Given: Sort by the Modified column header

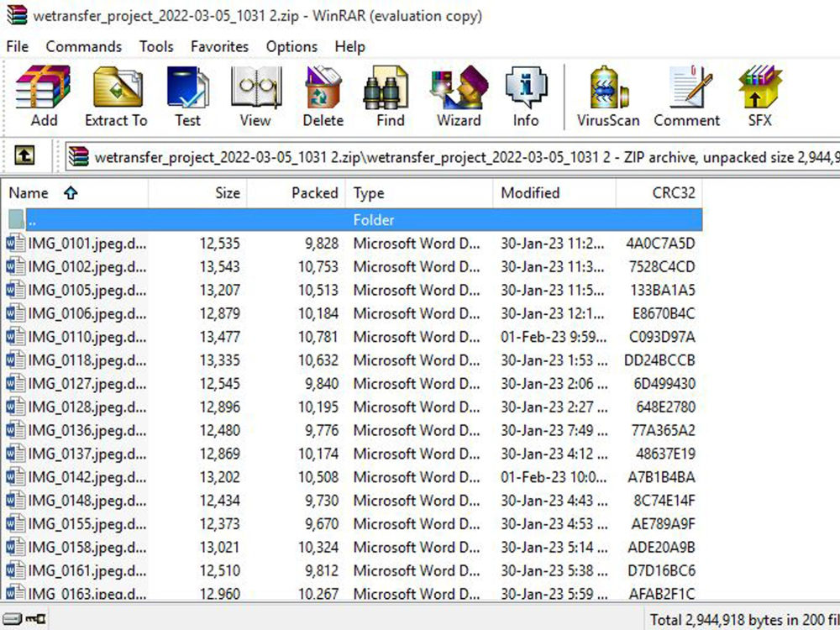Looking at the screenshot, I should [554, 193].
